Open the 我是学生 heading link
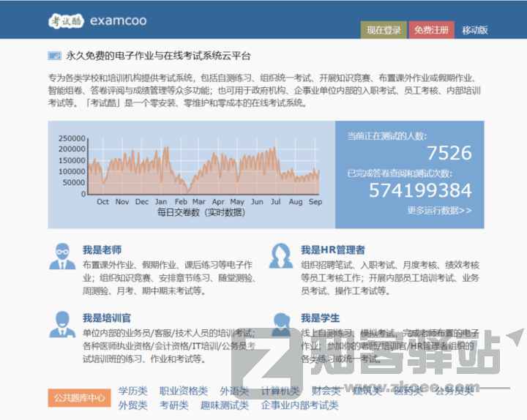 [x=321, y=318]
